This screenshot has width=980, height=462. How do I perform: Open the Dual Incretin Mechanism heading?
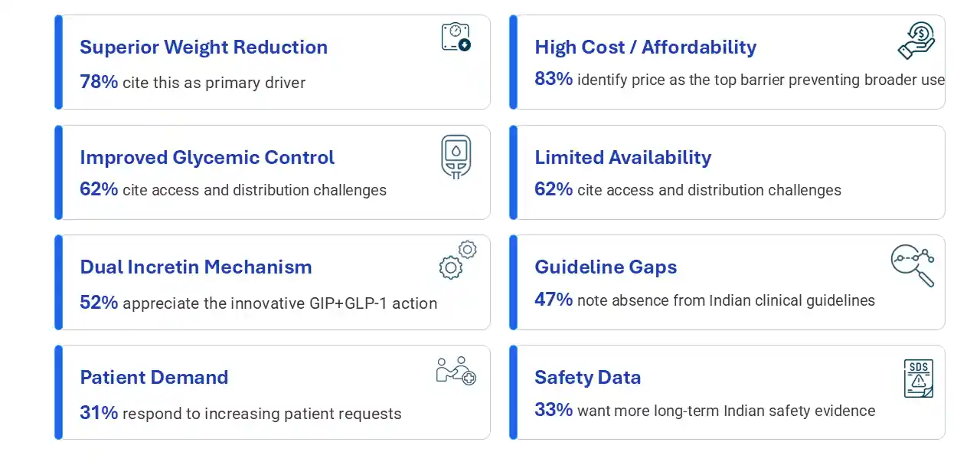tap(196, 267)
